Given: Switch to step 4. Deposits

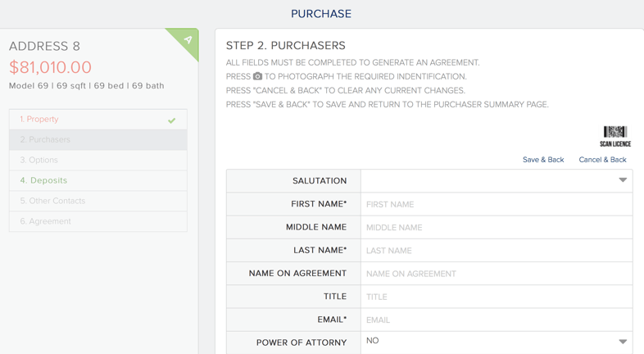Looking at the screenshot, I should click(43, 180).
